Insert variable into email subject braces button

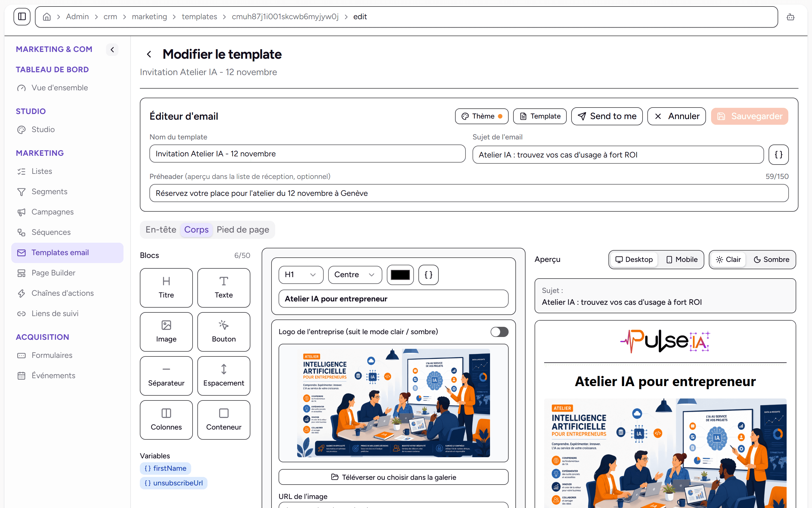click(778, 155)
